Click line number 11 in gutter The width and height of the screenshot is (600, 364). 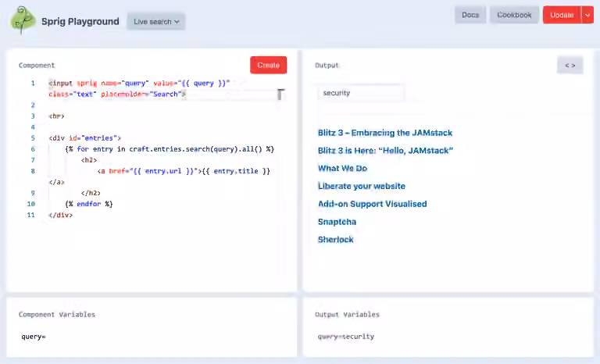point(31,215)
